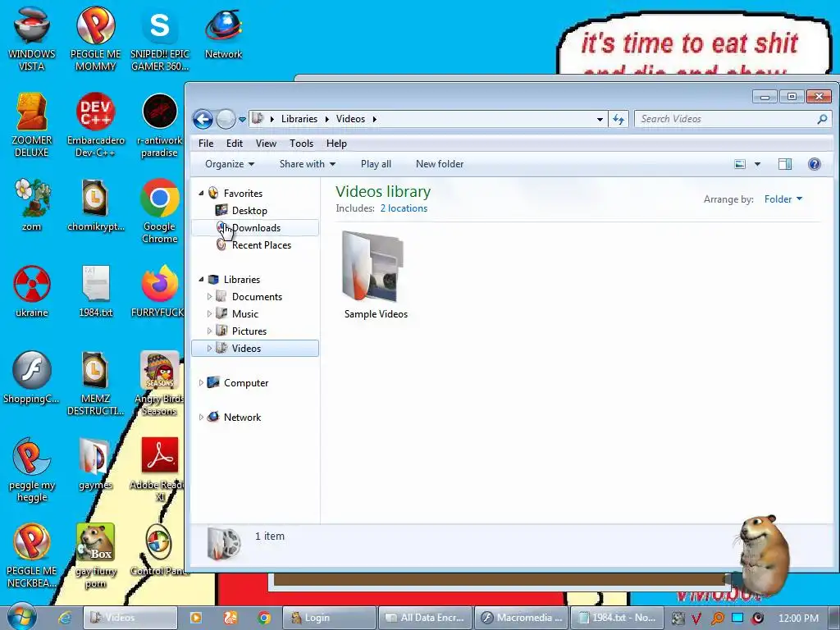Expand the Music library node
Image resolution: width=840 pixels, height=630 pixels.
click(209, 313)
